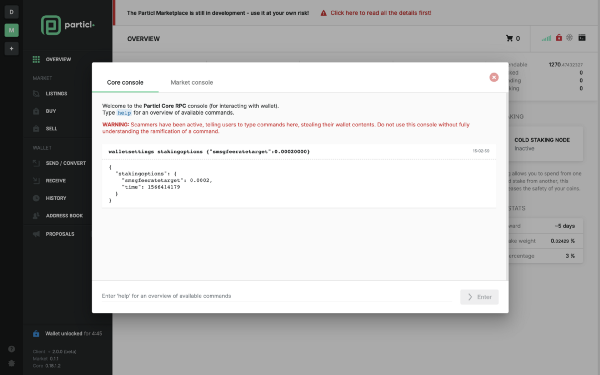Click the 1270 spendable balance value
Image resolution: width=600 pixels, height=375 pixels.
(x=566, y=65)
